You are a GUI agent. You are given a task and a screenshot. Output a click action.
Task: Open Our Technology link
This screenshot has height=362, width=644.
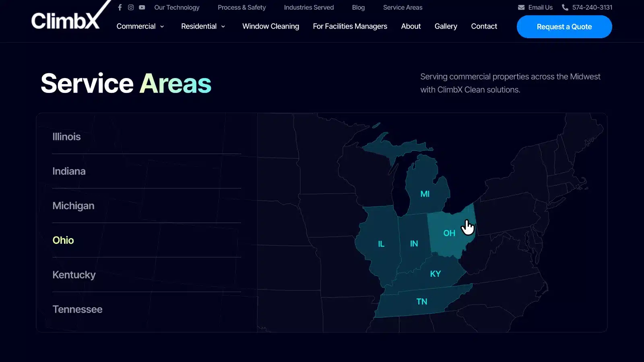click(177, 7)
